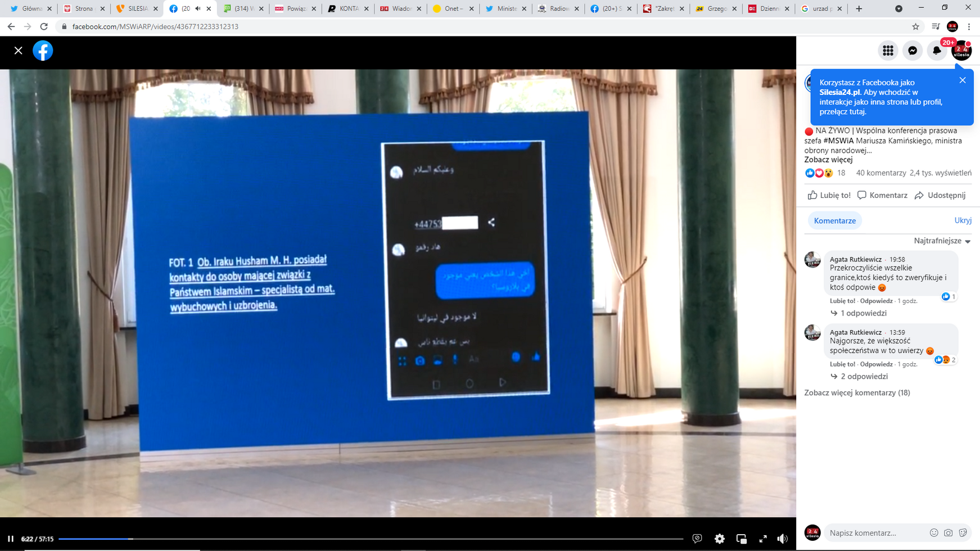This screenshot has width=980, height=551.
Task: Switch to the 'Radiow' tab
Action: point(558,8)
